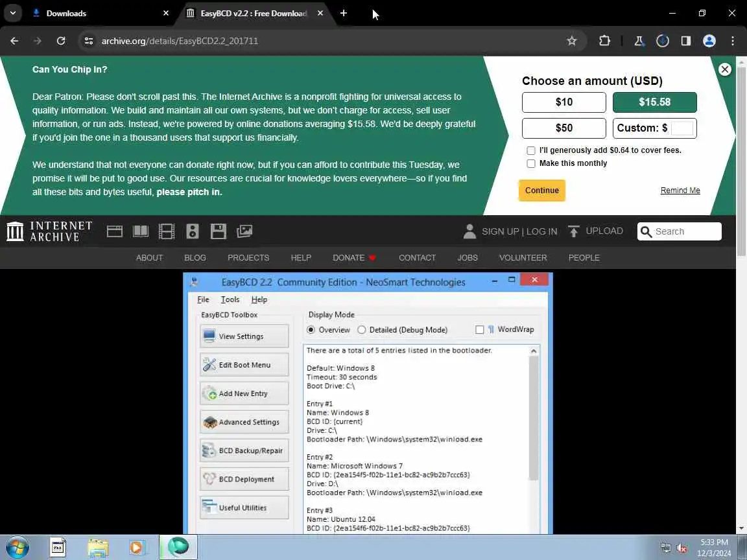The height and width of the screenshot is (560, 747).
Task: Go to Internet Archive home logo
Action: coord(49,231)
